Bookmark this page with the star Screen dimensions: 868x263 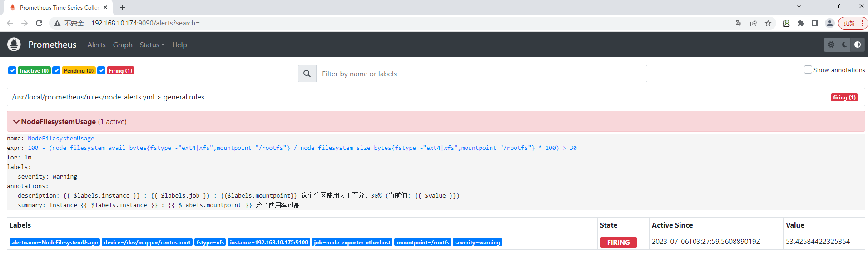(768, 23)
